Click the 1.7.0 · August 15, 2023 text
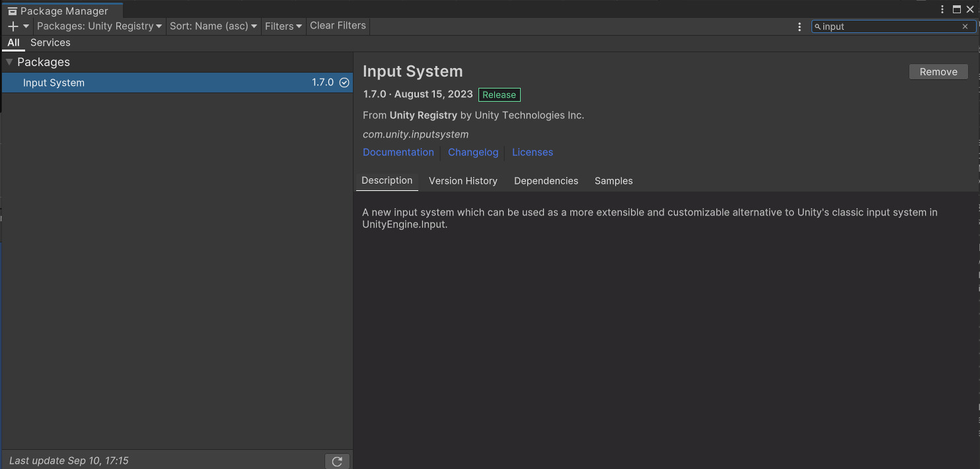980x469 pixels. pos(418,94)
